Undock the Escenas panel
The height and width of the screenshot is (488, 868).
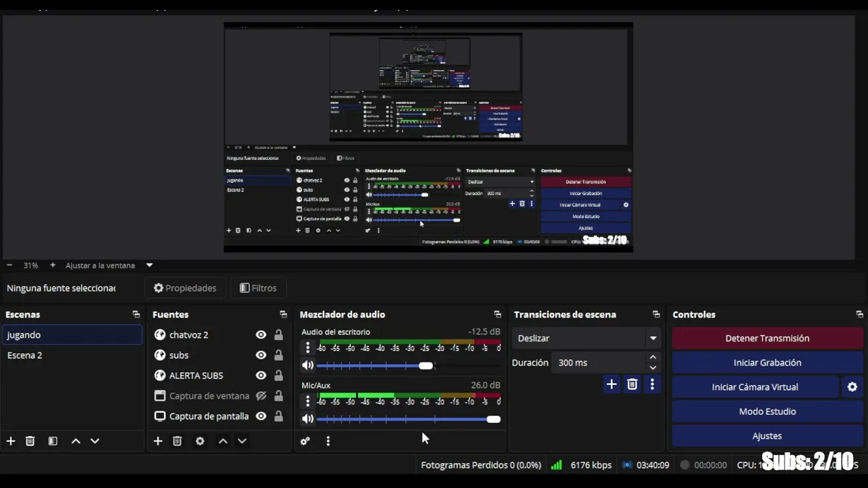[136, 314]
